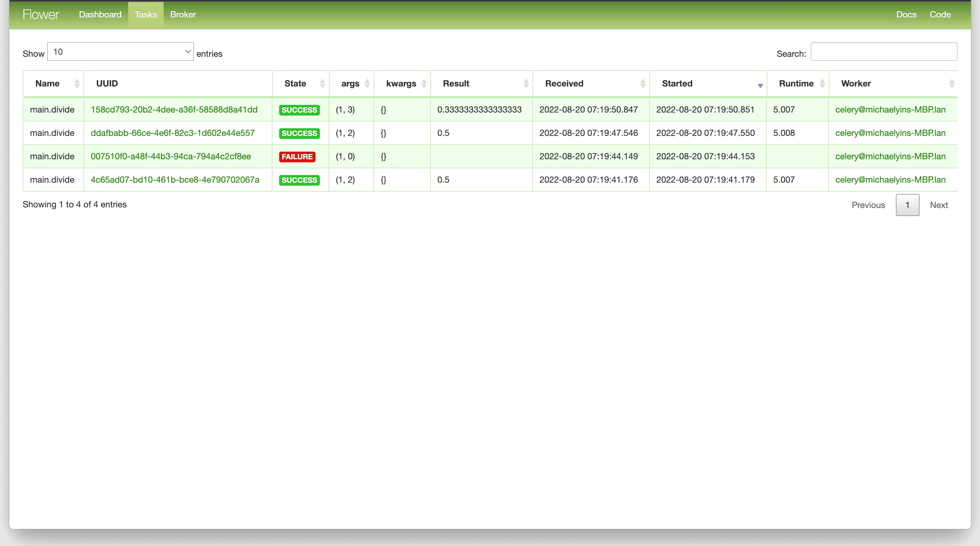Screen dimensions: 980x546
Task: Sort table by Name column
Action: pyautogui.click(x=53, y=83)
